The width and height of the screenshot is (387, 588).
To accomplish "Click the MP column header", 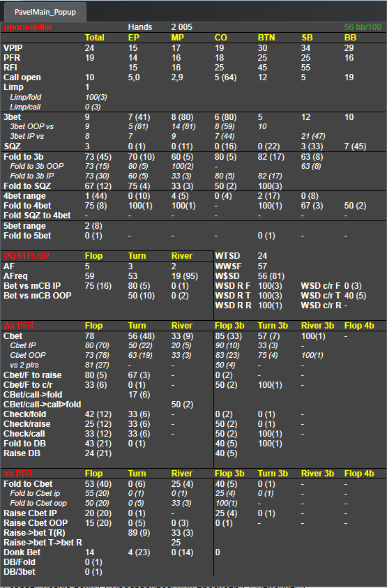I will point(178,38).
